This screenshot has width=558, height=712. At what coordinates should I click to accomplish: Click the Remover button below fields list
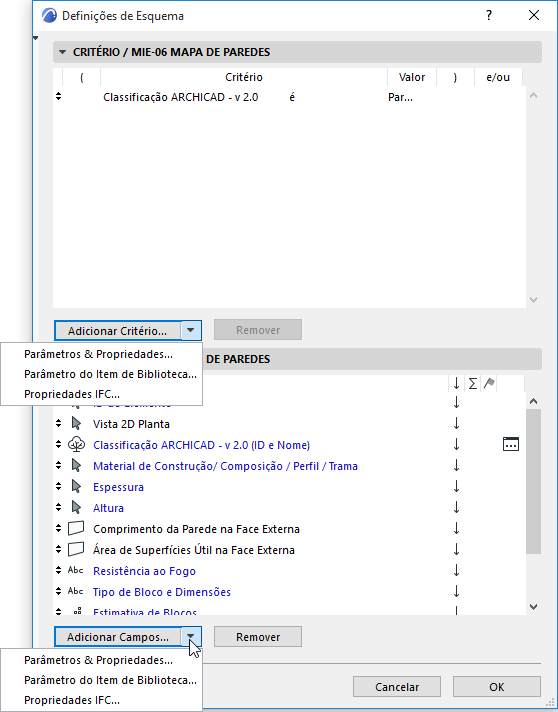(x=258, y=637)
